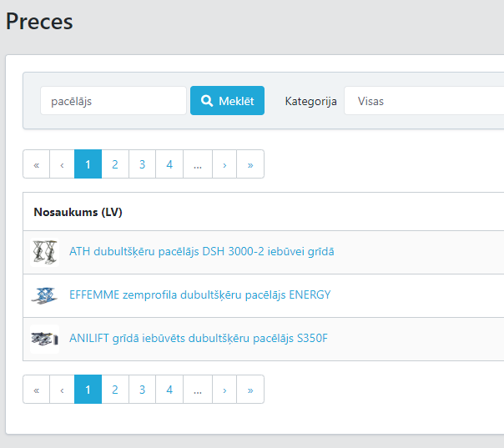The width and height of the screenshot is (504, 448).
Task: Click the ATH scissor lift thumbnail
Action: coord(44,252)
